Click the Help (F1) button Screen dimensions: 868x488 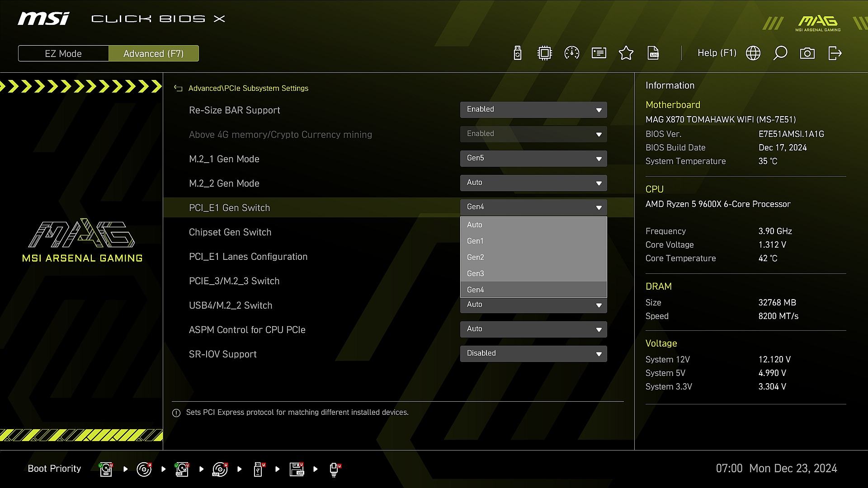(x=717, y=53)
